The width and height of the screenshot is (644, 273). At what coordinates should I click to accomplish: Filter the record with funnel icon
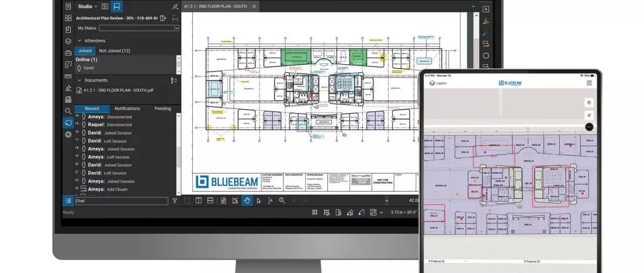[175, 201]
